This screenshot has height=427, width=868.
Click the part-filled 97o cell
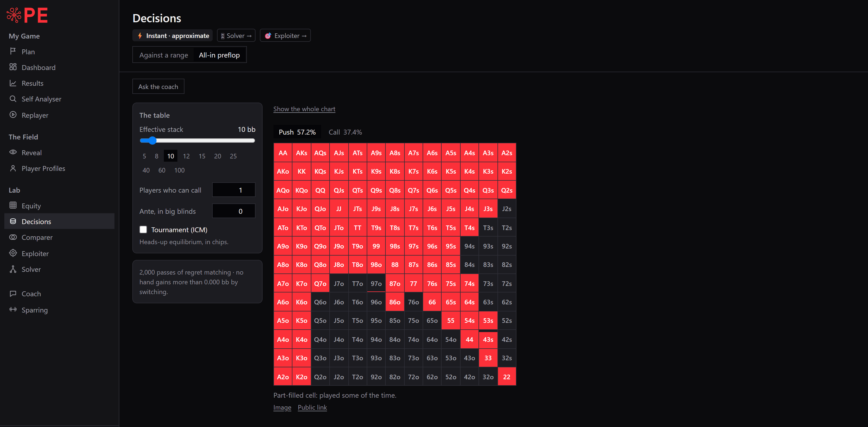coord(376,283)
